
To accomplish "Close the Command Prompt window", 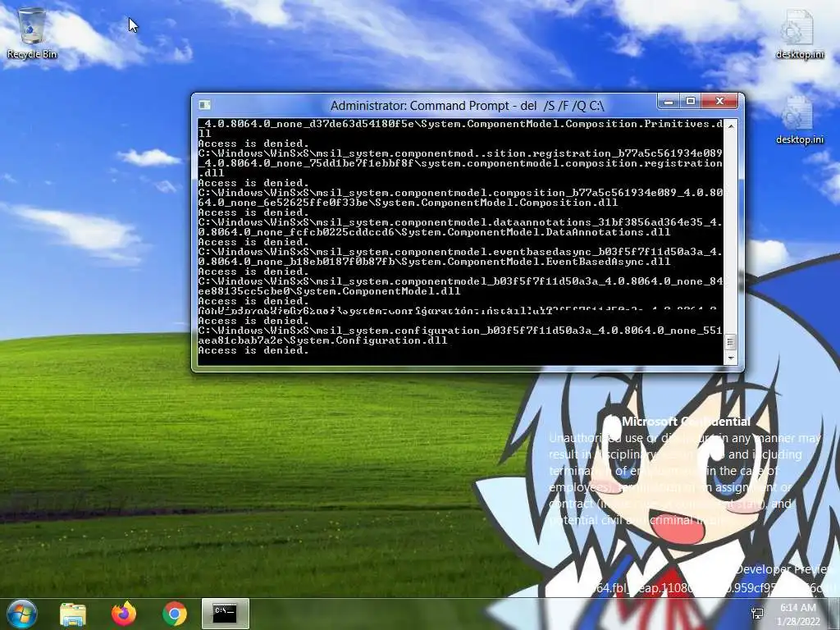I will (x=720, y=101).
